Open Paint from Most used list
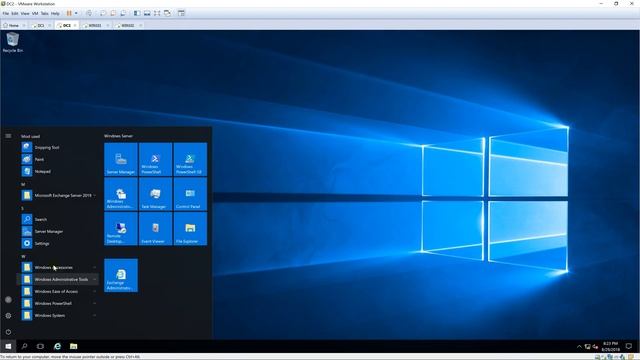640x360 pixels. coord(57,159)
